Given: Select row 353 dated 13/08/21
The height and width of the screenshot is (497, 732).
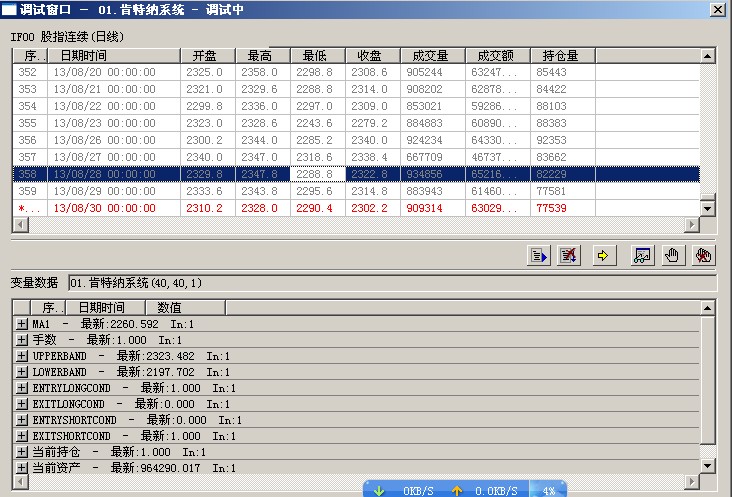Looking at the screenshot, I should (356, 89).
